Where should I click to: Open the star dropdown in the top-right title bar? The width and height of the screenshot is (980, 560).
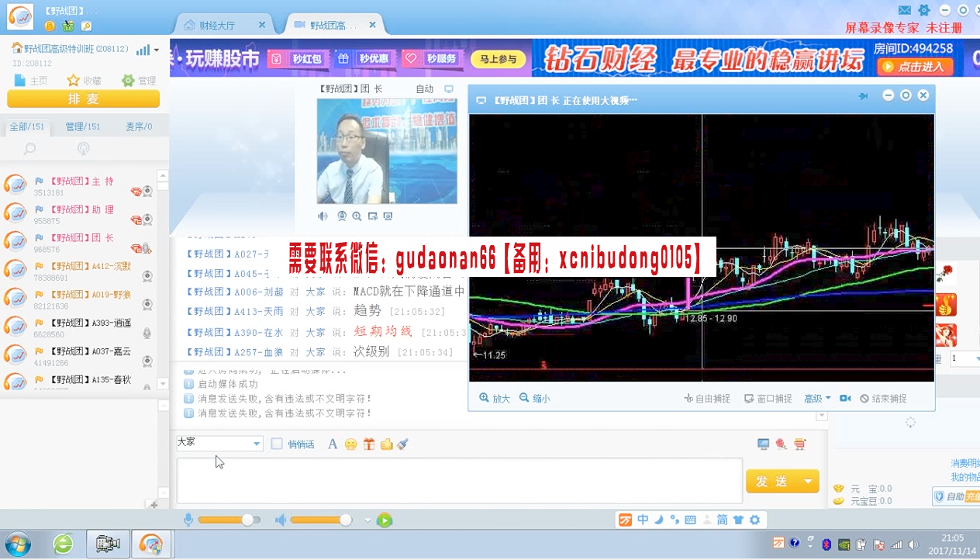(x=923, y=10)
